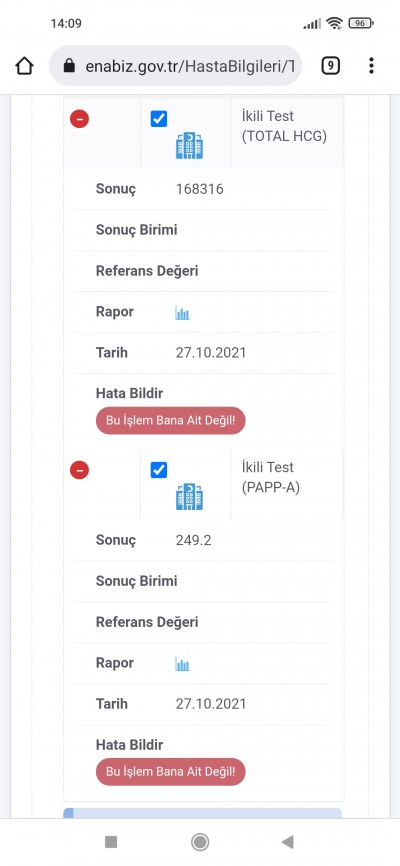This screenshot has height=866, width=400.
Task: Uncheck the PAPP-A test checkbox
Action: (159, 470)
